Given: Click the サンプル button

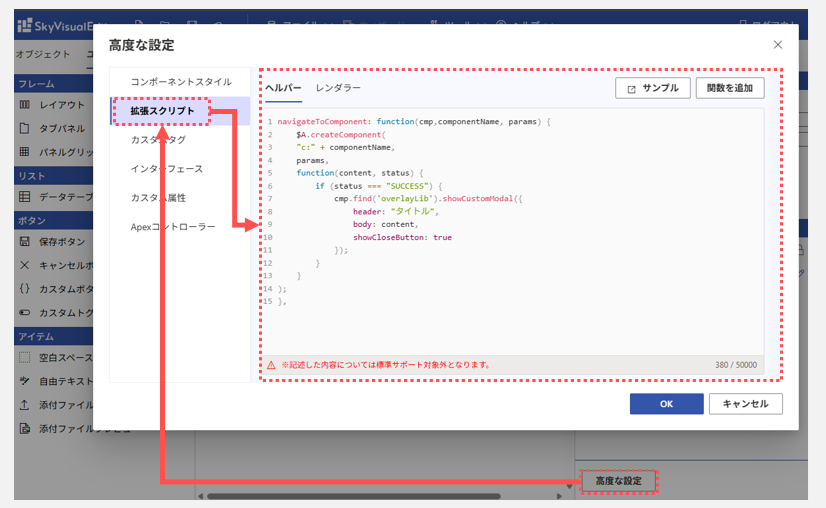Looking at the screenshot, I should [653, 88].
